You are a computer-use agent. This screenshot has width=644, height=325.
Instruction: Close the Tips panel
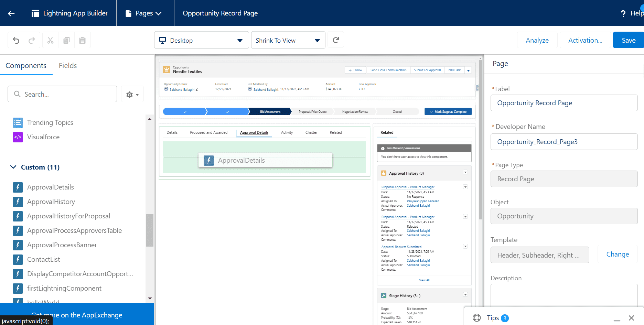click(631, 318)
